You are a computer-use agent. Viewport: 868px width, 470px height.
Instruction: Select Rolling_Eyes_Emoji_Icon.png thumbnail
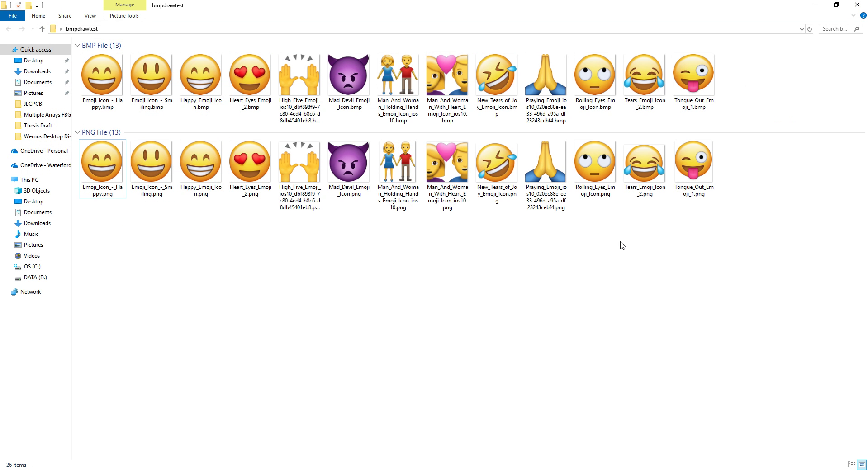[595, 161]
